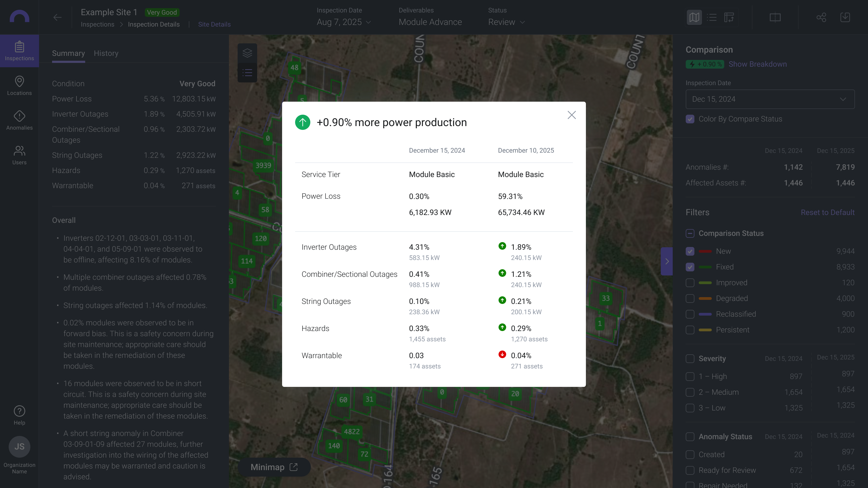The height and width of the screenshot is (488, 868).
Task: Check the Reclassified comparison status filter
Action: tap(690, 314)
